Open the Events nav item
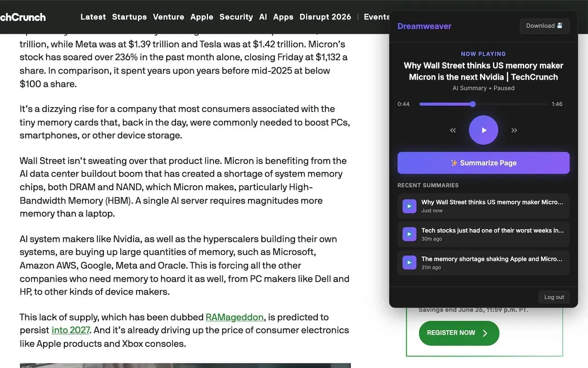The image size is (588, 368). 376,17
